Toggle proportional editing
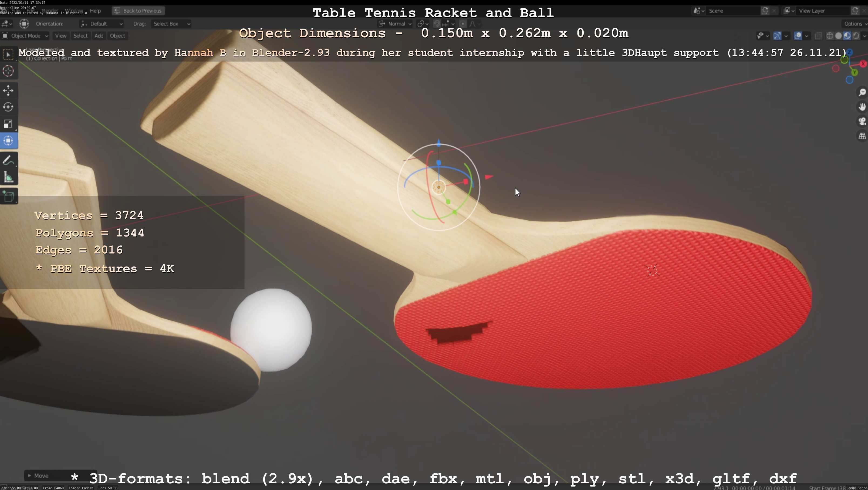Viewport: 868px width, 490px height. click(463, 23)
